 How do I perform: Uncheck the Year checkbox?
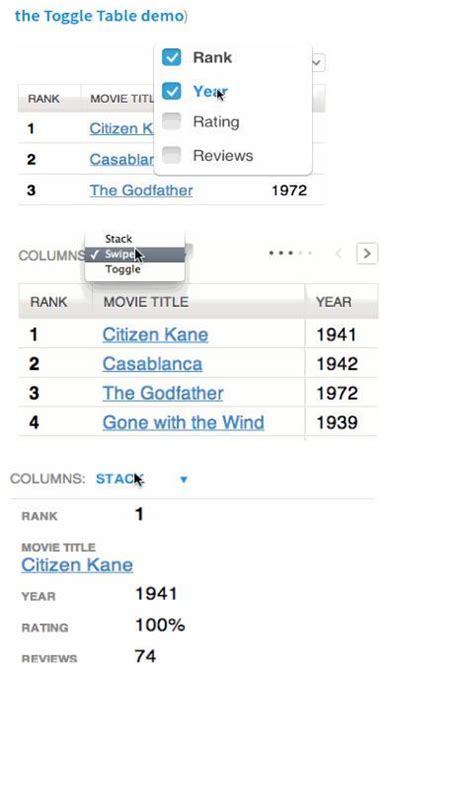pyautogui.click(x=171, y=91)
